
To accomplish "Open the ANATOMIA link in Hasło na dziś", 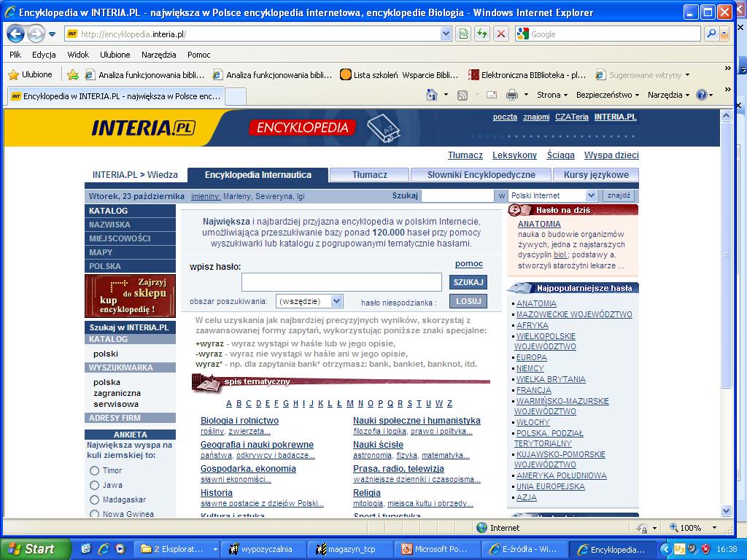I will tap(539, 224).
